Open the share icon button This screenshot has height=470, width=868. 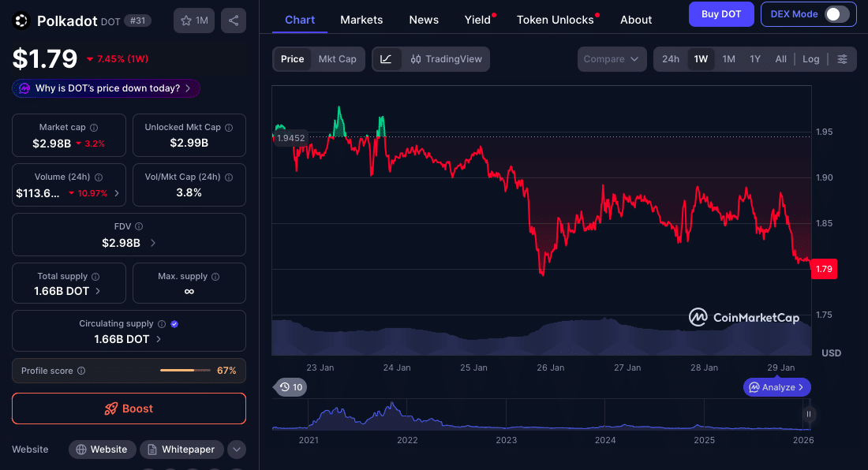pos(234,21)
